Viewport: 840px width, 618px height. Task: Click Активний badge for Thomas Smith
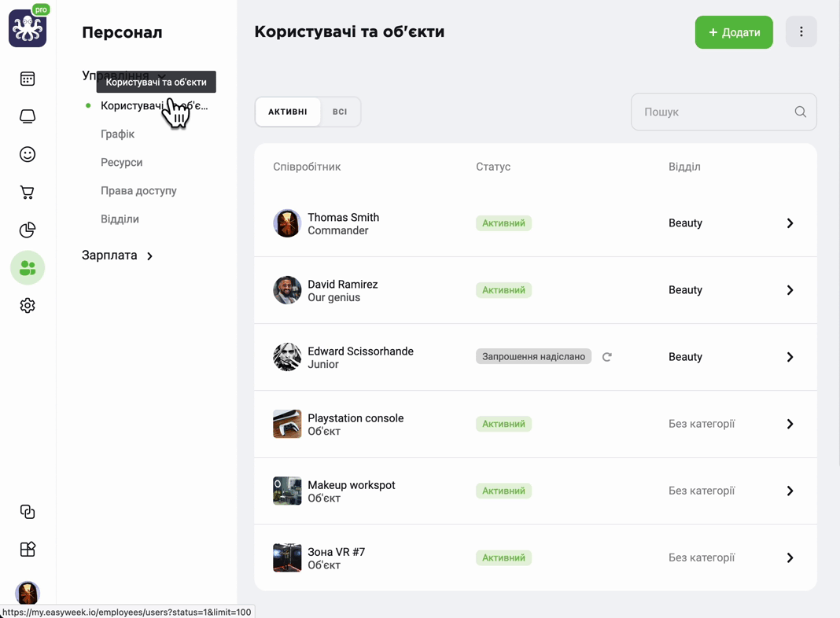coord(503,223)
